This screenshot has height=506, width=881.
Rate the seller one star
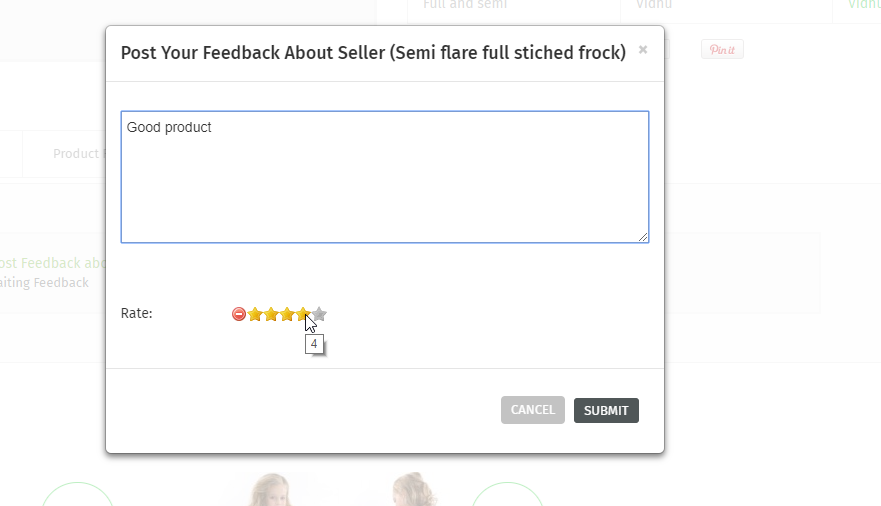pyautogui.click(x=255, y=314)
